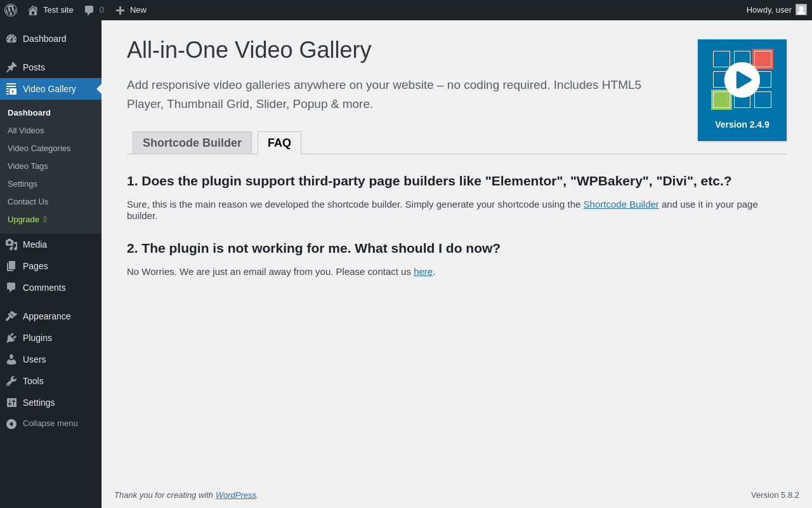Image resolution: width=812 pixels, height=508 pixels.
Task: Click the plugin play-button logo thumbnail
Action: [x=742, y=90]
